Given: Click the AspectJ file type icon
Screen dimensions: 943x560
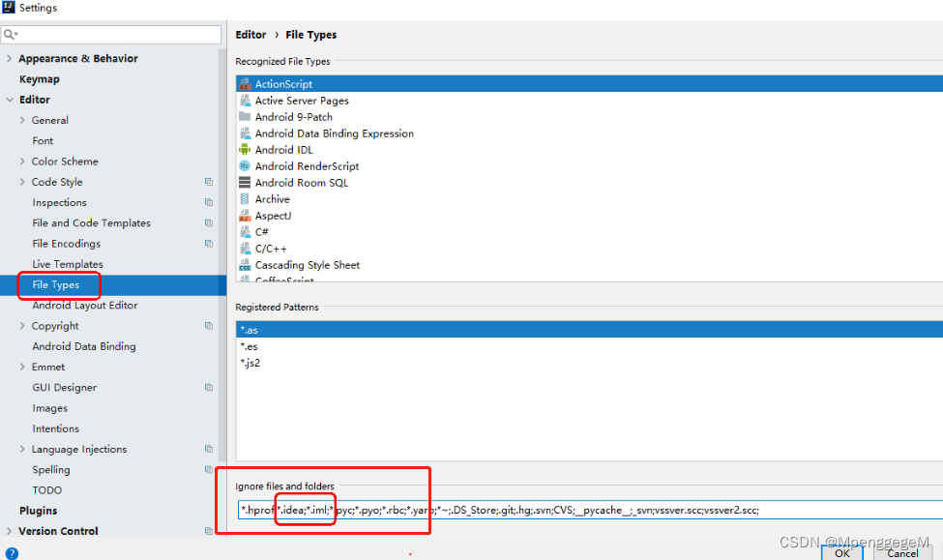Looking at the screenshot, I should point(244,216).
